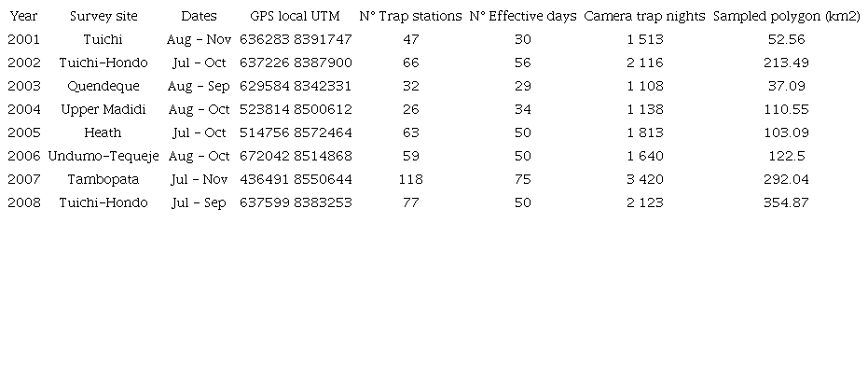868x376 pixels.
Task: Click GPS value 436491 8550644
Action: pos(295,179)
